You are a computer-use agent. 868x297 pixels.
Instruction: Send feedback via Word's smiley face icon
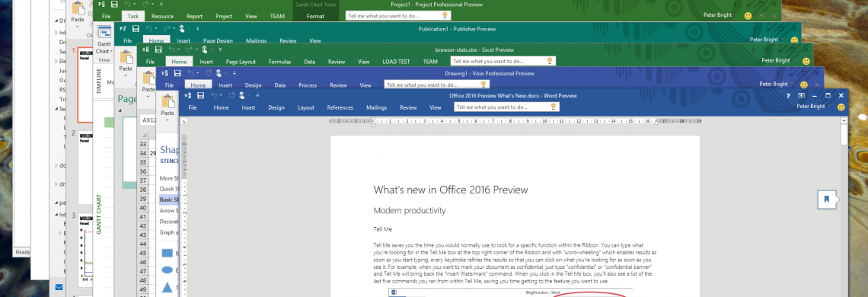(841, 107)
